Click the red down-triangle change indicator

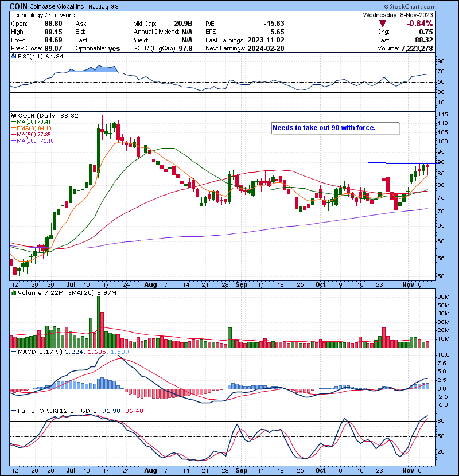point(383,24)
